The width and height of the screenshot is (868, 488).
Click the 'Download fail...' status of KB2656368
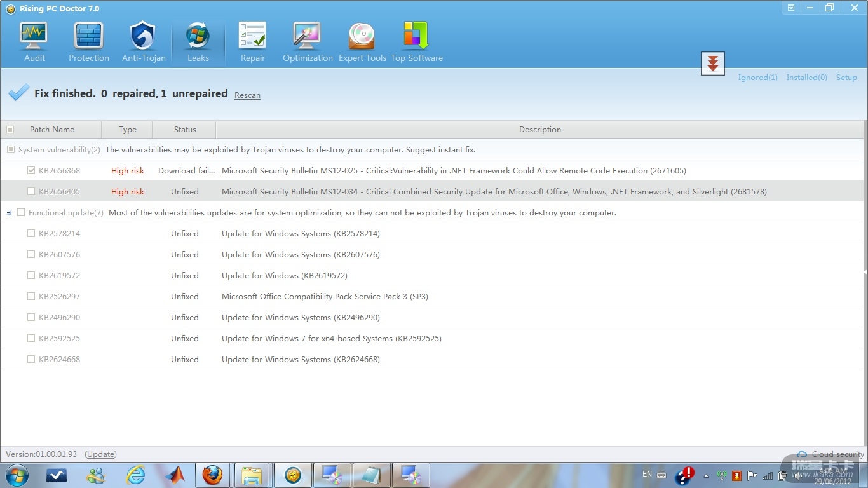pos(186,171)
